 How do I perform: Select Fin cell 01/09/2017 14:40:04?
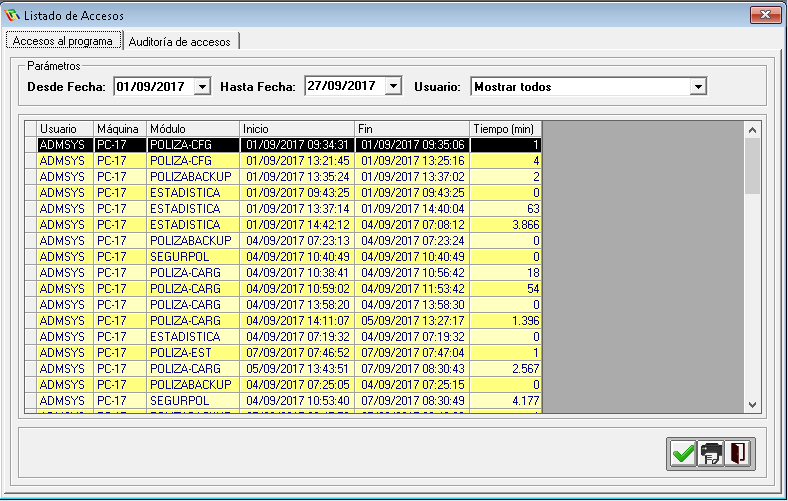pyautogui.click(x=412, y=209)
